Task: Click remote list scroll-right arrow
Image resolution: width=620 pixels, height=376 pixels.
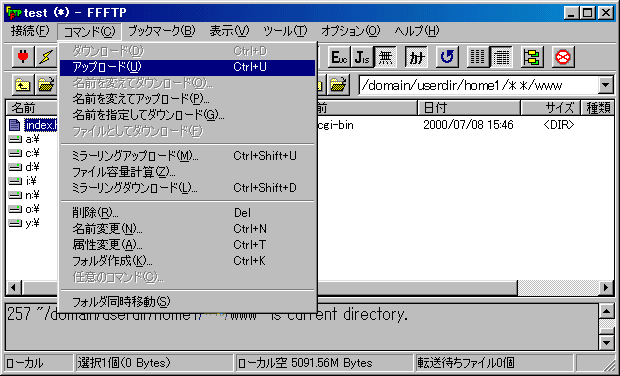Action: point(606,287)
